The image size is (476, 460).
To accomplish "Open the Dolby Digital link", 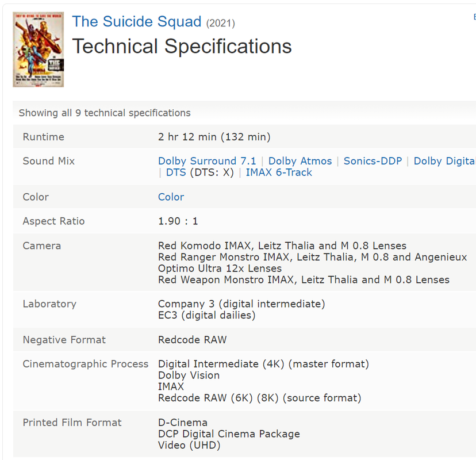I will click(x=445, y=160).
